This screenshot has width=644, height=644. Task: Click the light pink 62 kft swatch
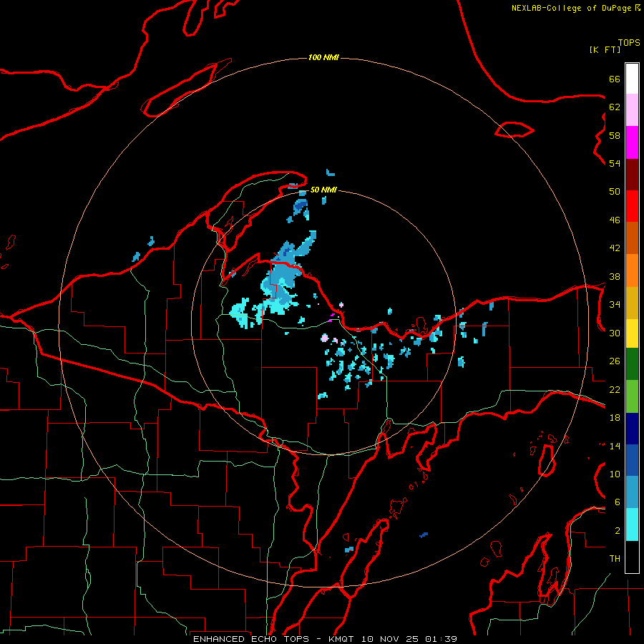[632, 109]
